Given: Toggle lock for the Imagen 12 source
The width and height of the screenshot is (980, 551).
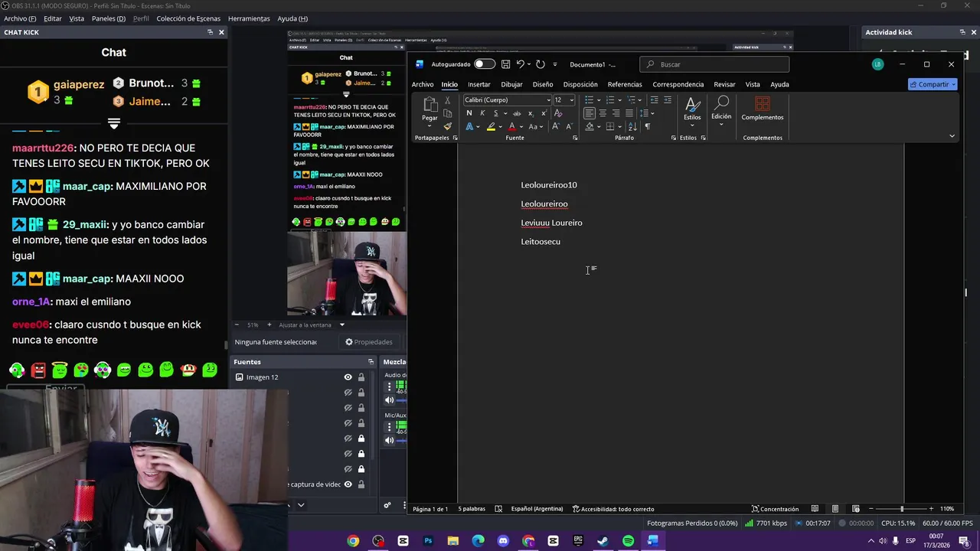Looking at the screenshot, I should click(x=361, y=377).
